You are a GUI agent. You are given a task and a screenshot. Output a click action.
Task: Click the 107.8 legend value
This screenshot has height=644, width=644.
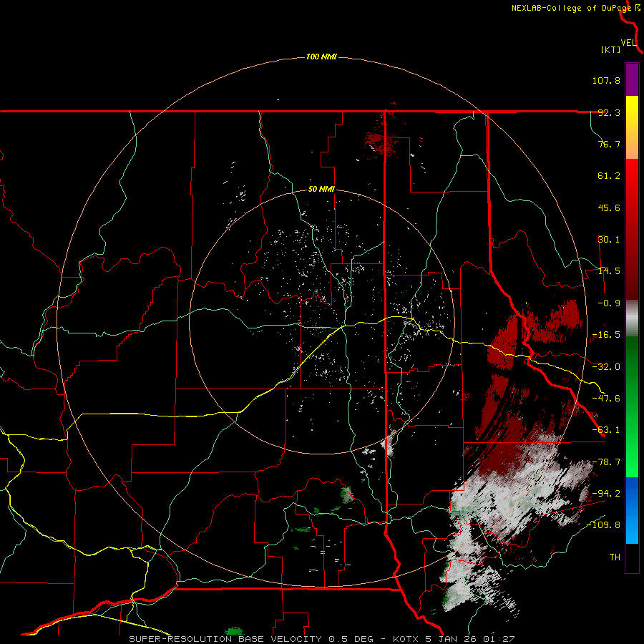606,80
